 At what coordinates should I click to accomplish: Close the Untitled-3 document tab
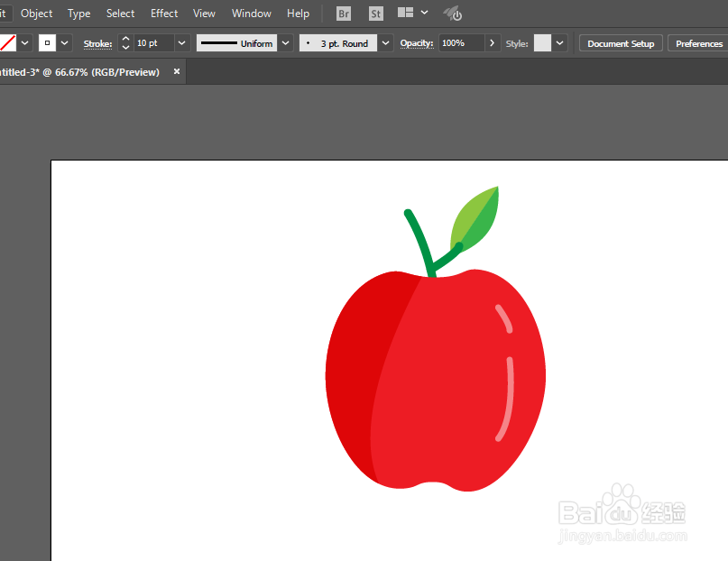tap(177, 71)
